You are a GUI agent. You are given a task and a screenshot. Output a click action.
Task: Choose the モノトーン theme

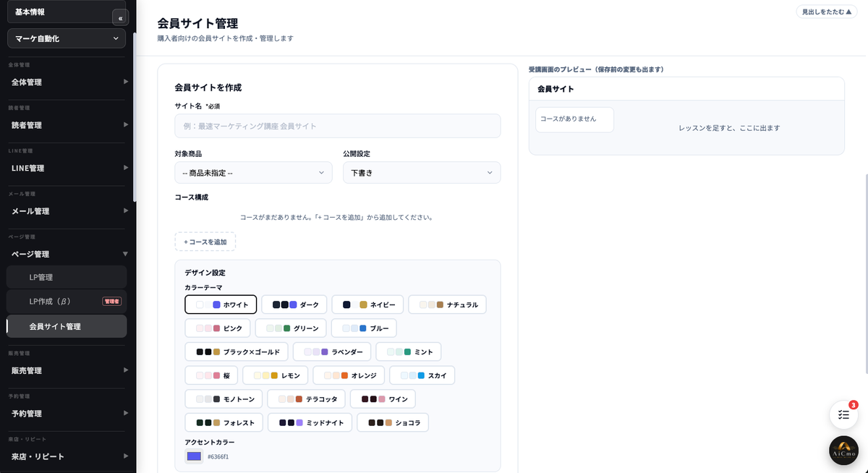click(224, 399)
